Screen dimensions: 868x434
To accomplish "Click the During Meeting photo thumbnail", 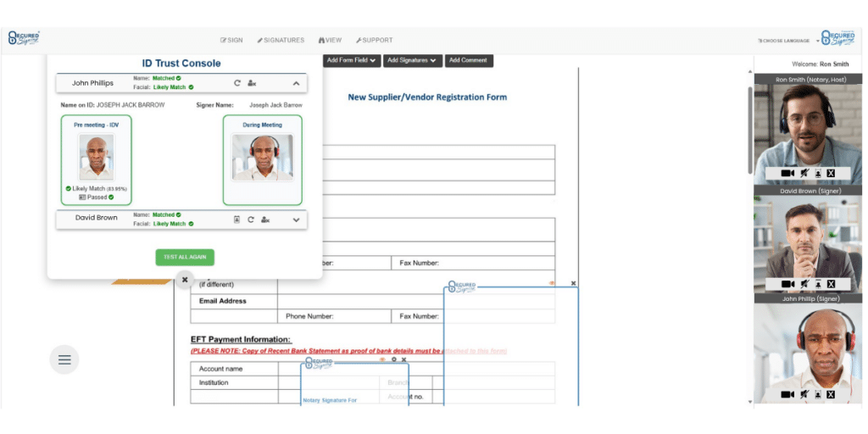I will pos(263,158).
